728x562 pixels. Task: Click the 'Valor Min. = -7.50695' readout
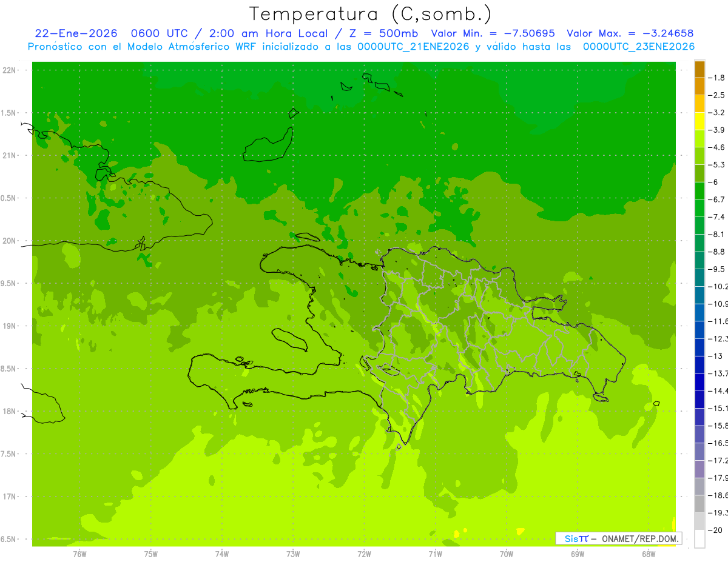click(x=494, y=34)
